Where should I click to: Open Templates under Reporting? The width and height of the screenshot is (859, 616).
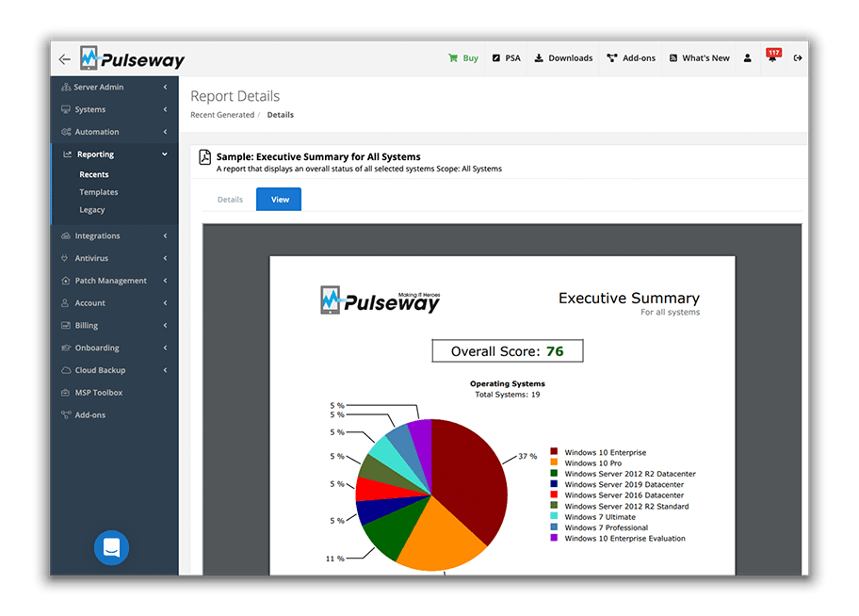click(x=99, y=192)
